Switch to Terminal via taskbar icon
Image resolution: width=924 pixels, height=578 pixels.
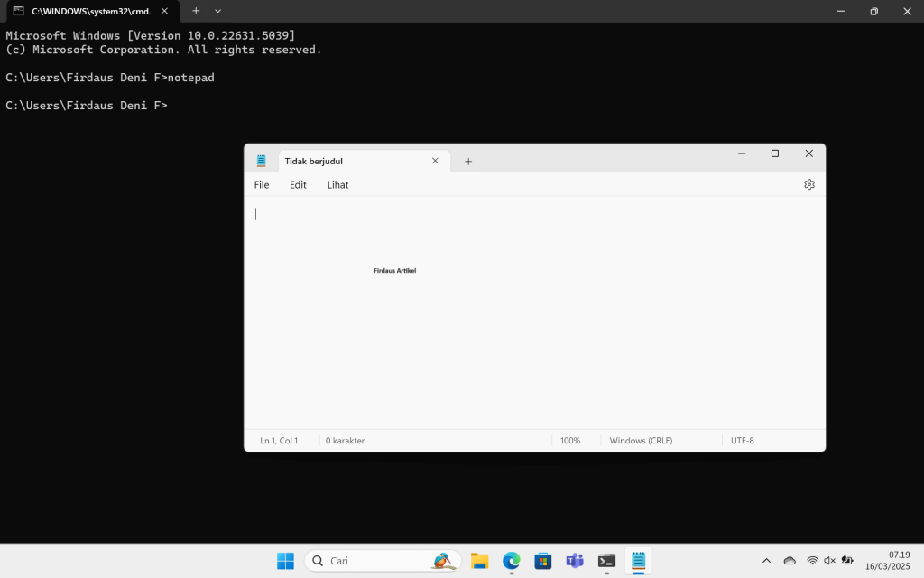coord(606,561)
